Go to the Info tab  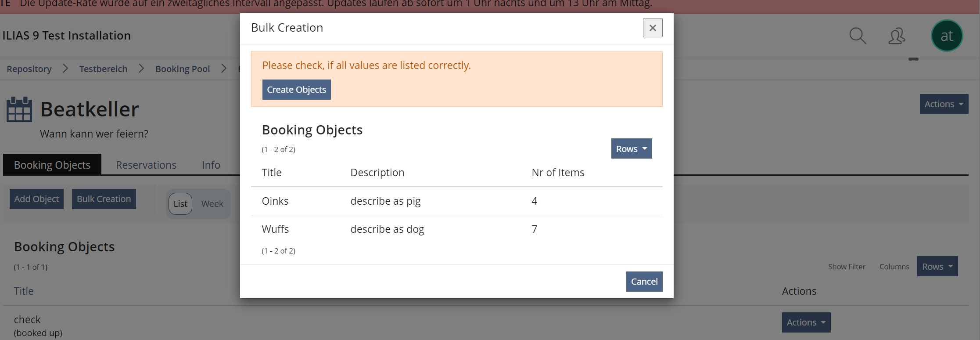pyautogui.click(x=211, y=165)
